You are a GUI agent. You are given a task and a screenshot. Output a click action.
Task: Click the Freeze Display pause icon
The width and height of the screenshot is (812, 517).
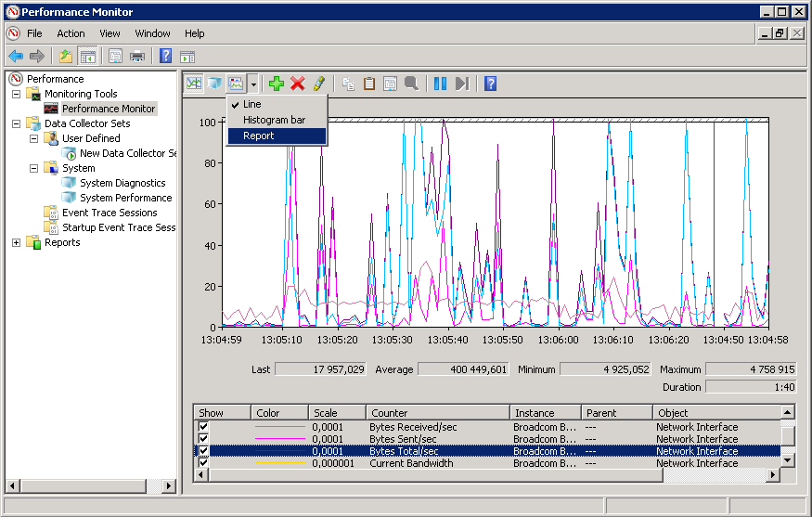(440, 84)
